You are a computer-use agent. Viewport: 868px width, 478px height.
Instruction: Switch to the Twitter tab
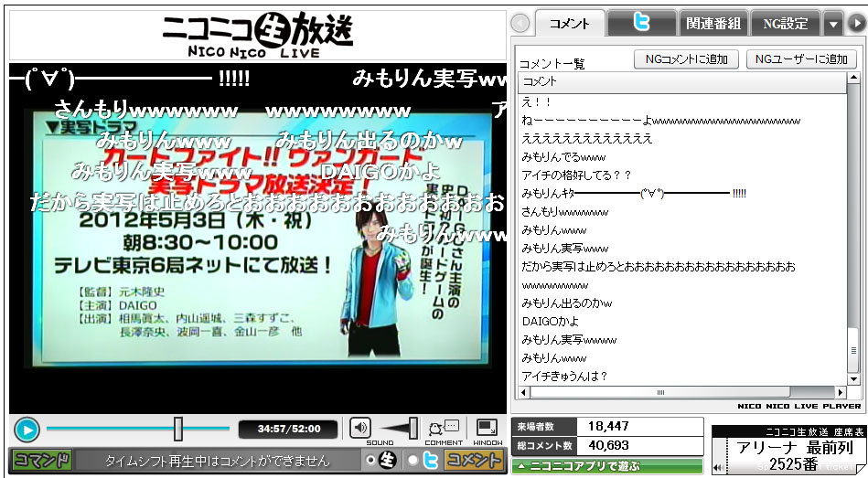pos(641,24)
